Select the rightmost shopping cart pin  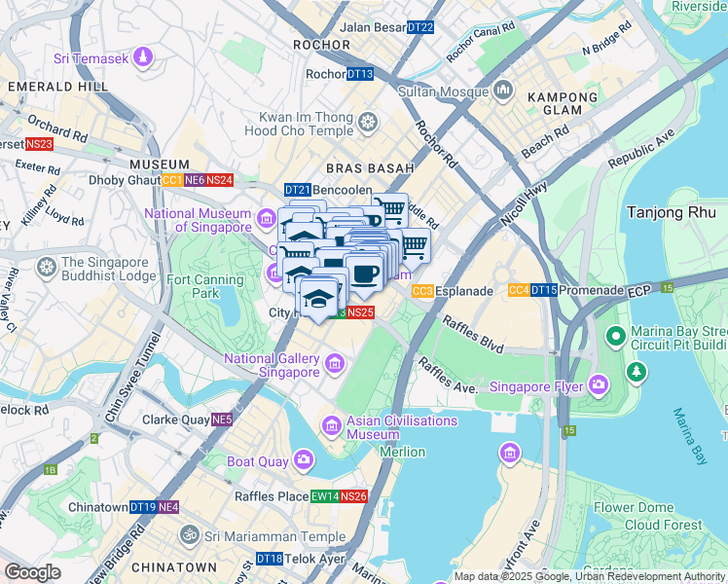coord(413,248)
